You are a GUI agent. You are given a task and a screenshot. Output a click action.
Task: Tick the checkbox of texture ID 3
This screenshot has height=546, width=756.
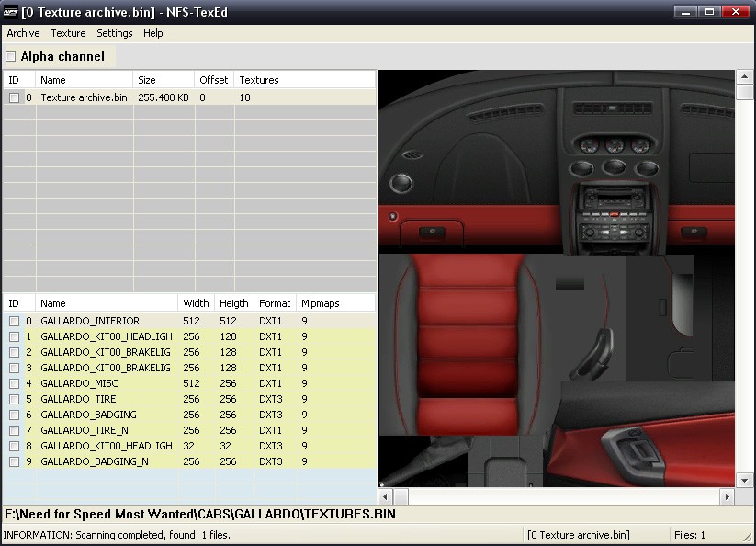tap(14, 368)
